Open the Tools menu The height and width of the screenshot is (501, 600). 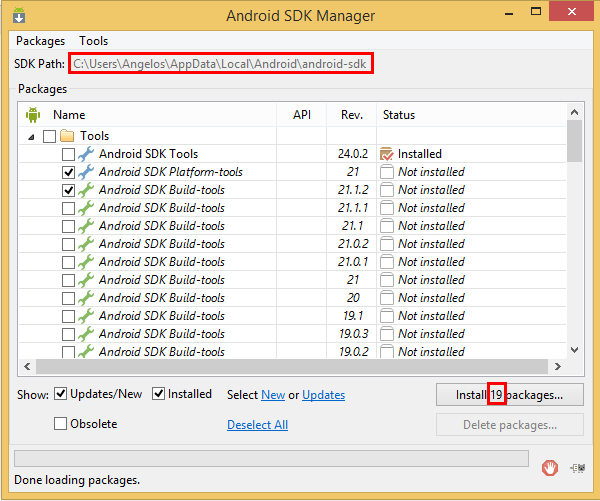coord(94,41)
